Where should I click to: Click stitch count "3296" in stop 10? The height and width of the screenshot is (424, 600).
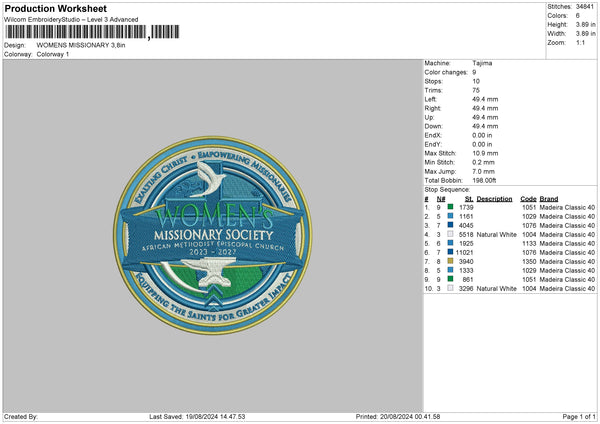click(x=466, y=289)
